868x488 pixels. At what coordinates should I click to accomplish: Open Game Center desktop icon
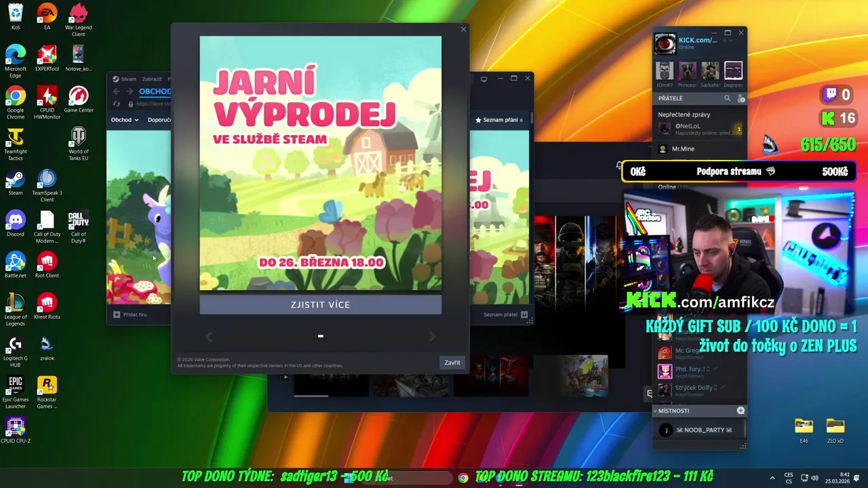78,100
